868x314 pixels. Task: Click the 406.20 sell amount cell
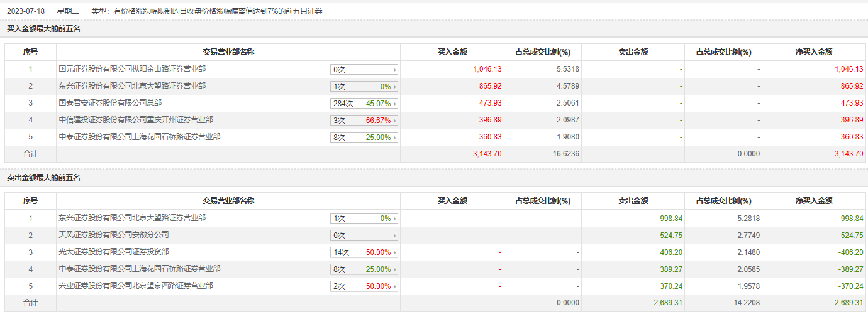672,252
